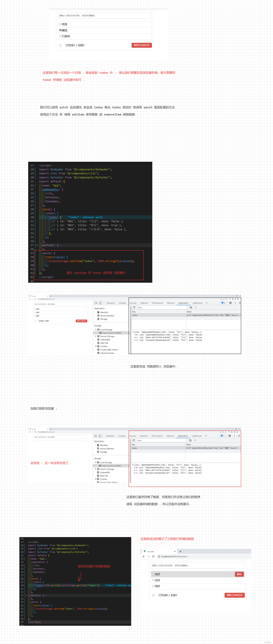Check 我好 checkbox in browser showing 删除 button

click(153, 586)
